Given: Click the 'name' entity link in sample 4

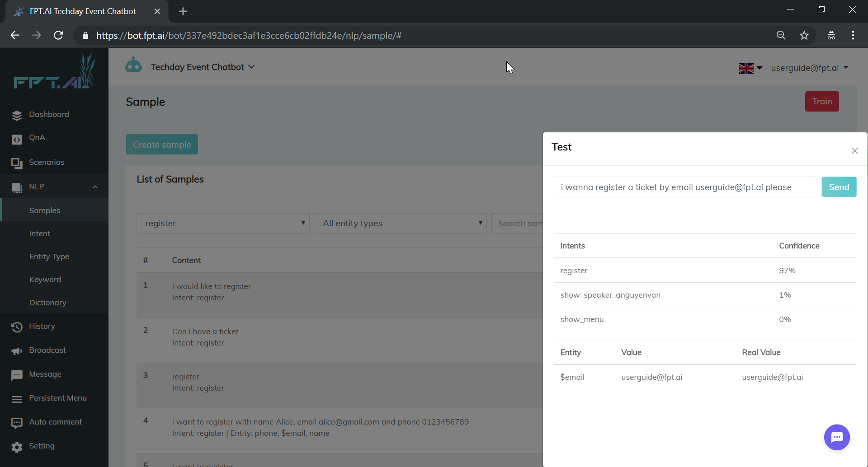Looking at the screenshot, I should (319, 433).
